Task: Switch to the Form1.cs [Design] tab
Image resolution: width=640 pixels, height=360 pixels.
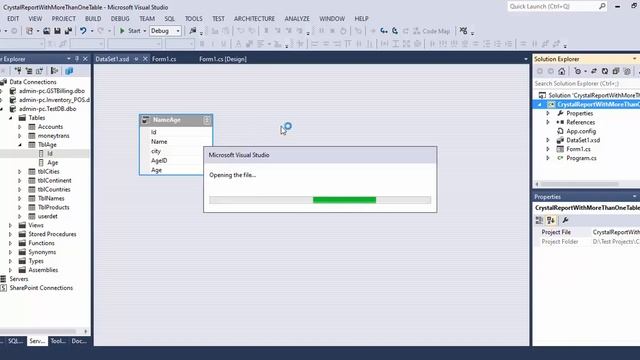Action: tap(223, 59)
